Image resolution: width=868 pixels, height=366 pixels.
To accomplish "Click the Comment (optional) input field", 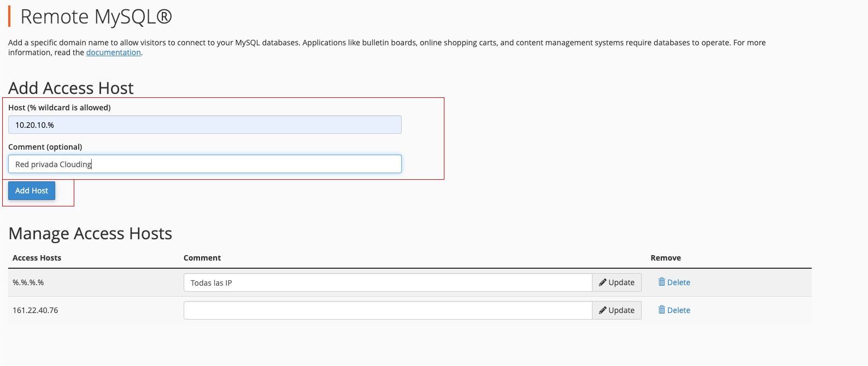I will [205, 164].
